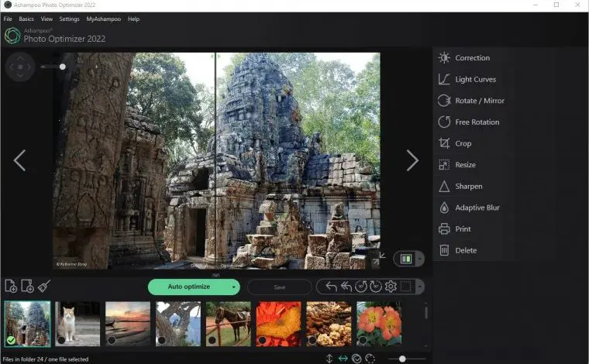The height and width of the screenshot is (364, 589).
Task: Click the Save button
Action: [279, 287]
